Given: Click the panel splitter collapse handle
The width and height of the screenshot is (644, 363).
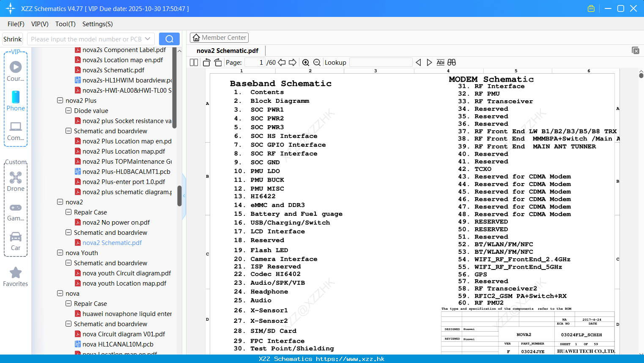Looking at the screenshot, I should click(x=184, y=196).
